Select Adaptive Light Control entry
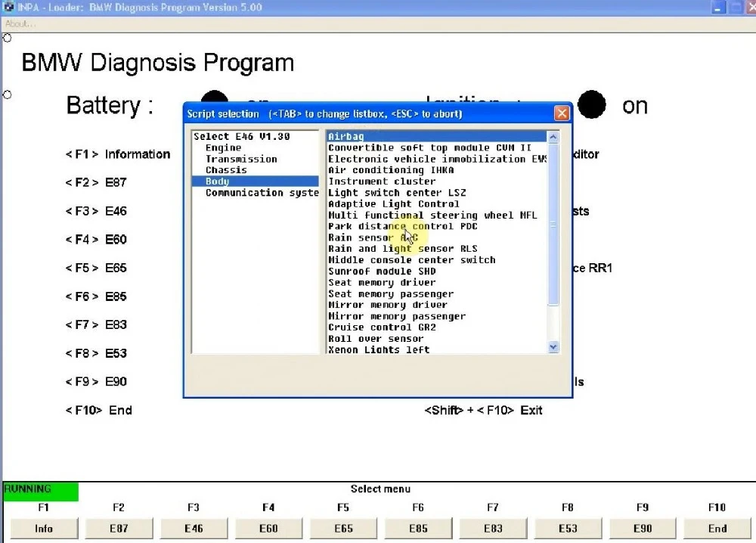Viewport: 756px width, 543px height. [x=437, y=203]
